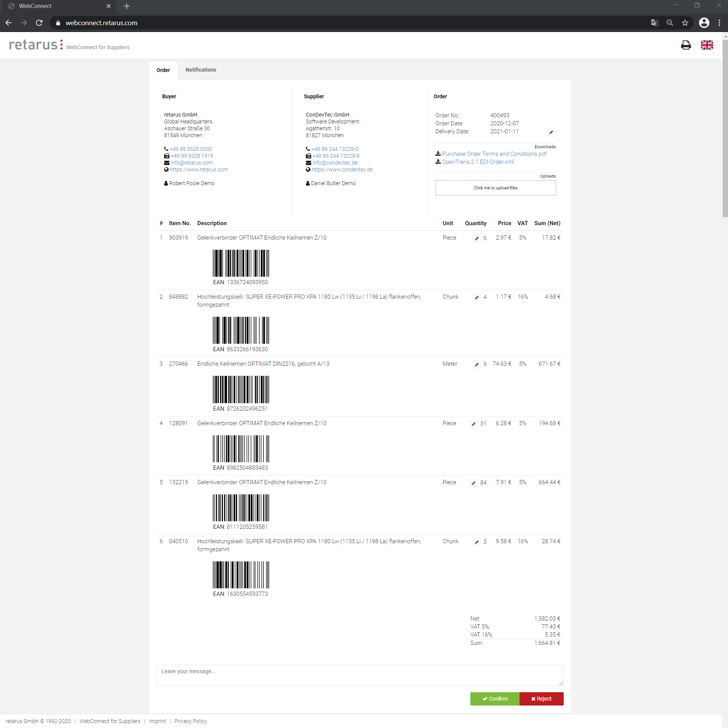Image resolution: width=728 pixels, height=728 pixels.
Task: Select the Order tab
Action: click(163, 70)
